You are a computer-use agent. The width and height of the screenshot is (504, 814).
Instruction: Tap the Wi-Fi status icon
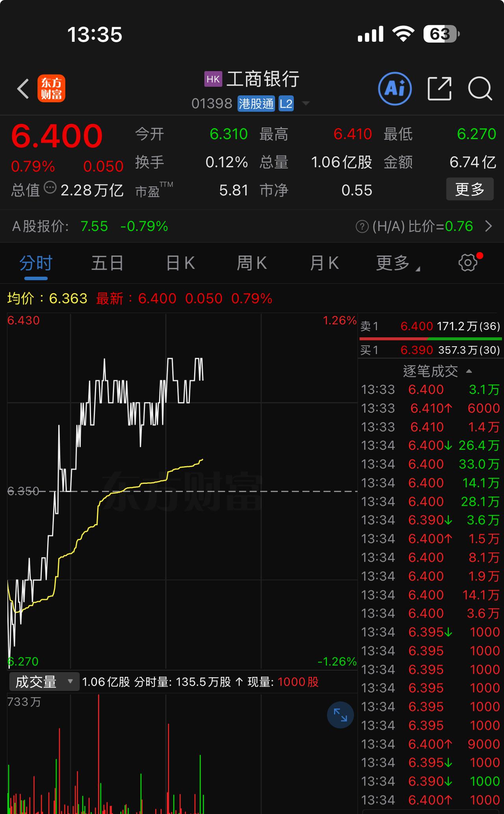tap(404, 34)
